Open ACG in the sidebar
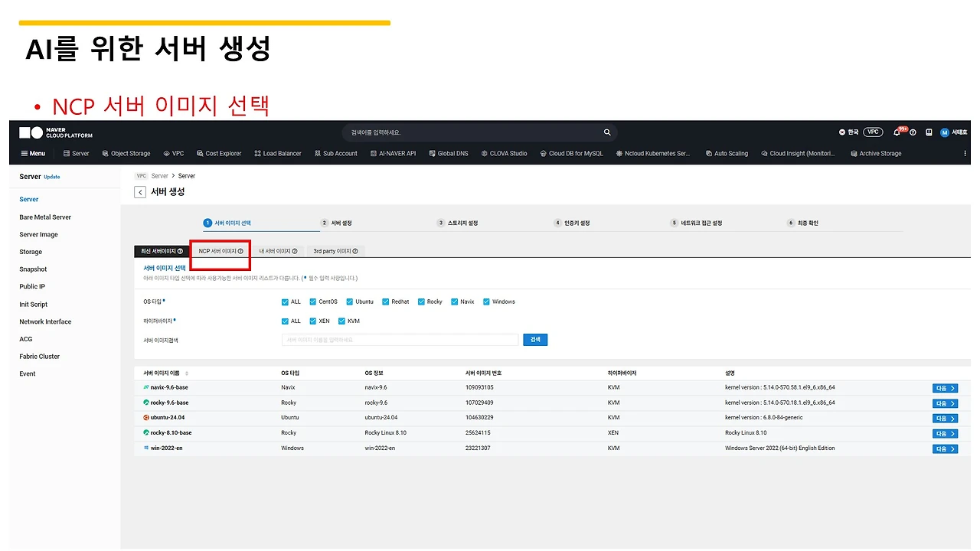The image size is (980, 551). point(26,339)
